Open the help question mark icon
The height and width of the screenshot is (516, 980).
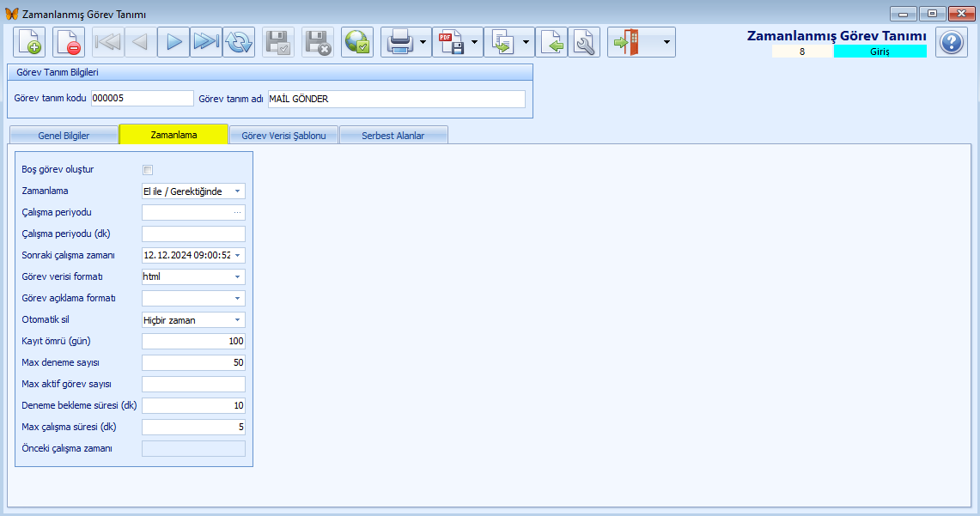[952, 42]
